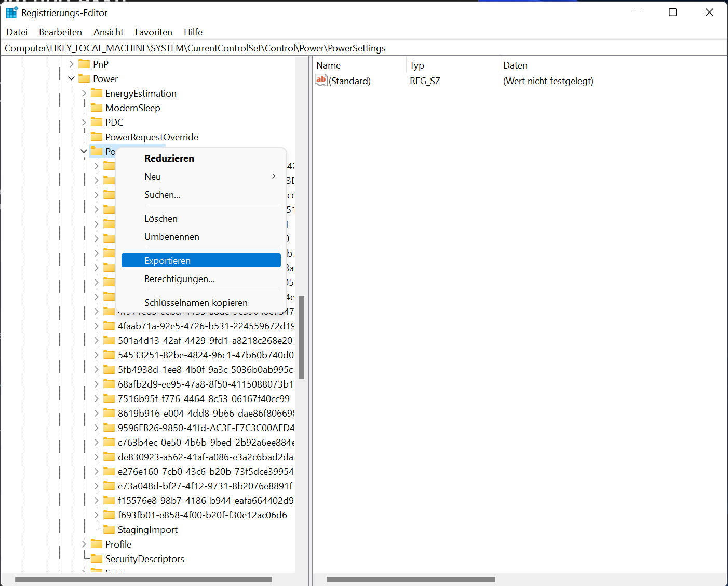Click the EnergyEstimation folder icon
This screenshot has height=586, width=728.
tap(97, 93)
